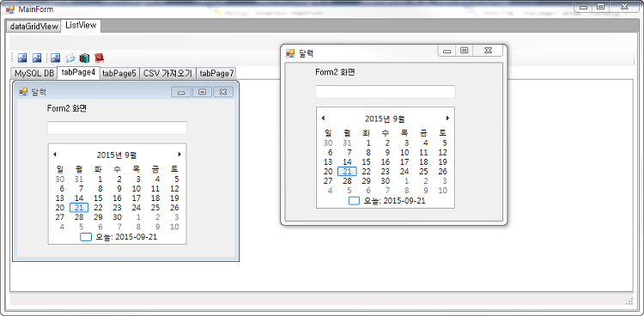Pick date 15 in the floating calendar
Image resolution: width=644 pixels, height=316 pixels.
point(366,162)
